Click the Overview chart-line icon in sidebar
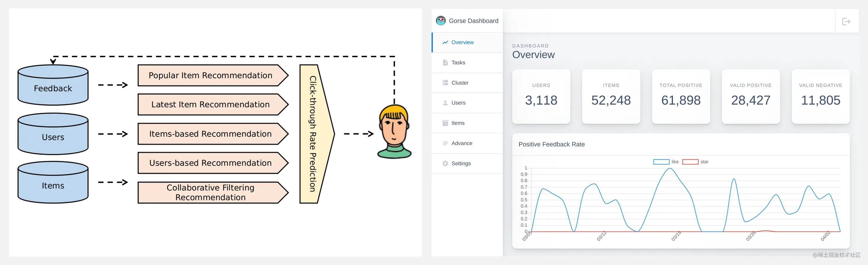The width and height of the screenshot is (868, 265). (x=445, y=42)
